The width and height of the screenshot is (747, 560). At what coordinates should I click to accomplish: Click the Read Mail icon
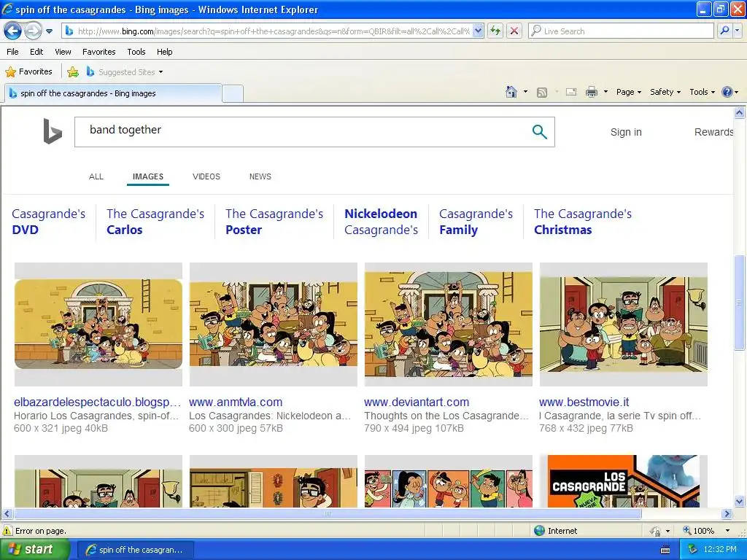[x=570, y=92]
